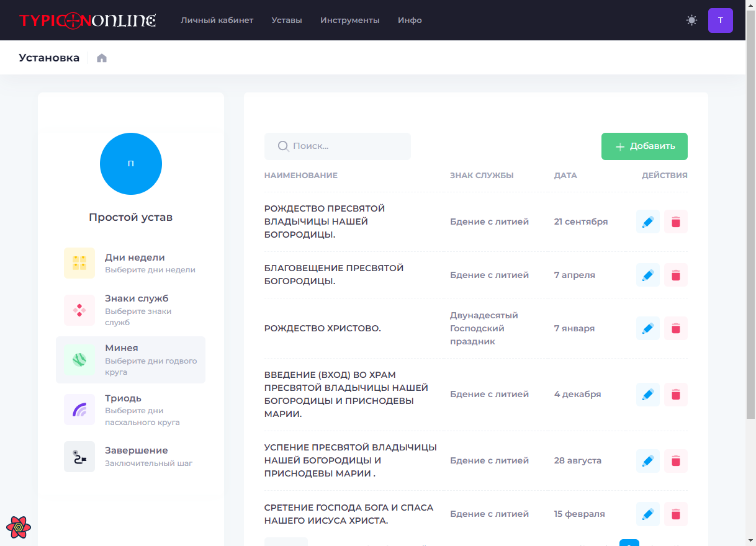Focus the Поиск search field
This screenshot has height=546, width=756.
(338, 146)
